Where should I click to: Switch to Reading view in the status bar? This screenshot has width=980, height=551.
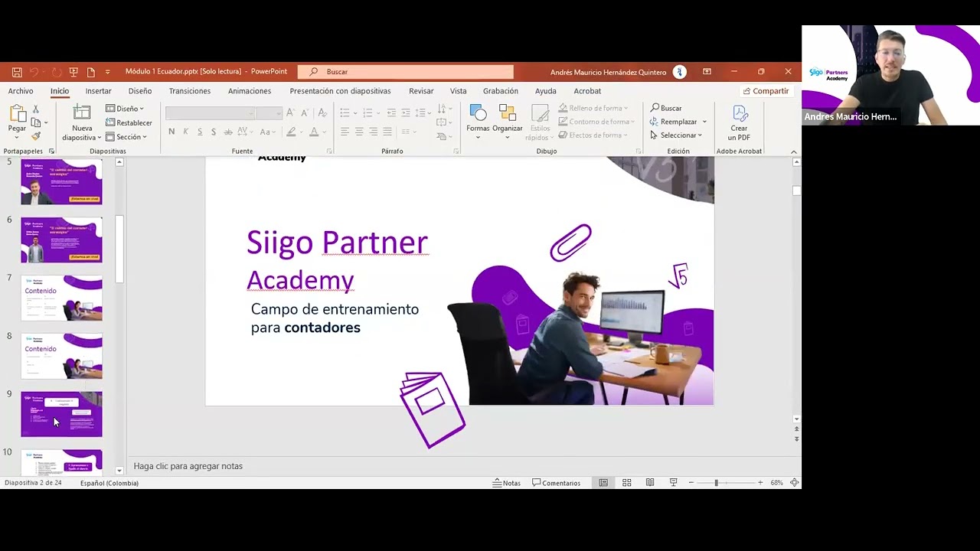[x=650, y=483]
